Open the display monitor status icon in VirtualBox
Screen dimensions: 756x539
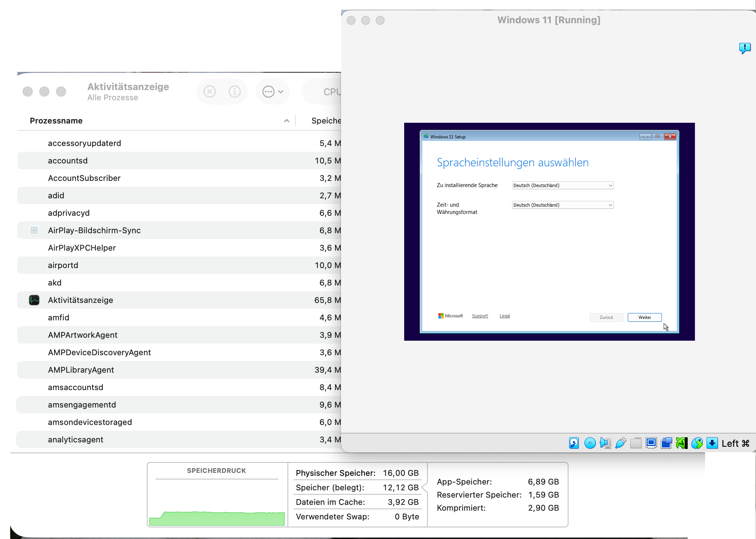coord(651,443)
